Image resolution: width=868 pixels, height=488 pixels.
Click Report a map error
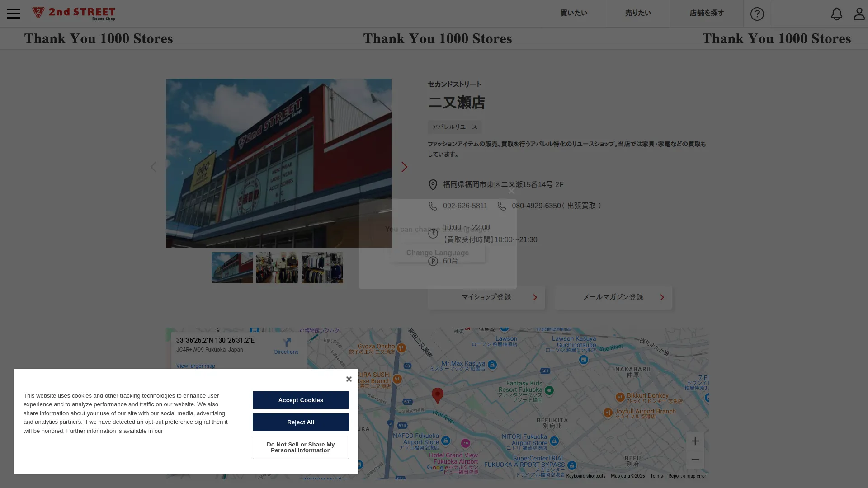tap(687, 476)
